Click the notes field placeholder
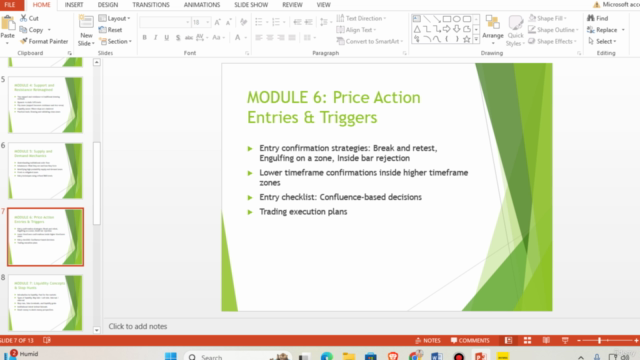This screenshot has width=640, height=360. point(138,327)
